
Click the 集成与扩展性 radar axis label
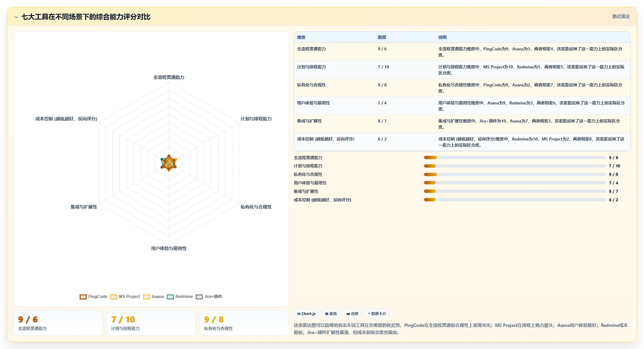84,207
